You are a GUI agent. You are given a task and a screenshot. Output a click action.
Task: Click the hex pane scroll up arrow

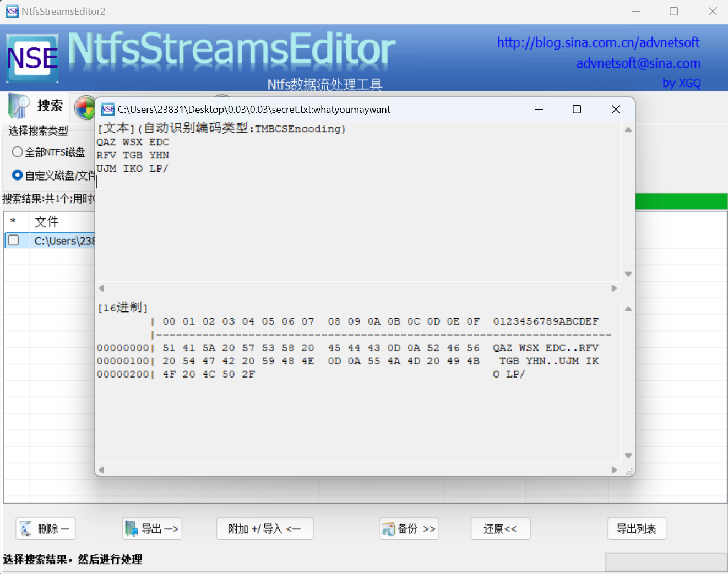coord(628,309)
